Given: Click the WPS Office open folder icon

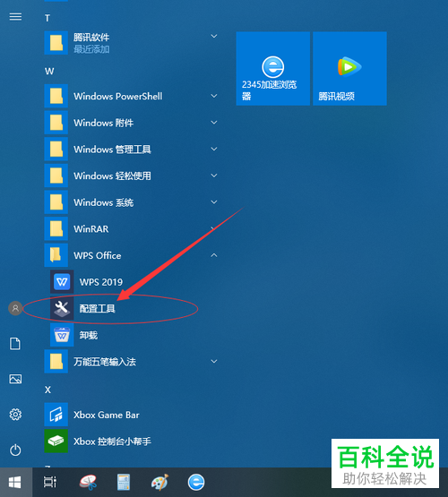Looking at the screenshot, I should click(56, 255).
